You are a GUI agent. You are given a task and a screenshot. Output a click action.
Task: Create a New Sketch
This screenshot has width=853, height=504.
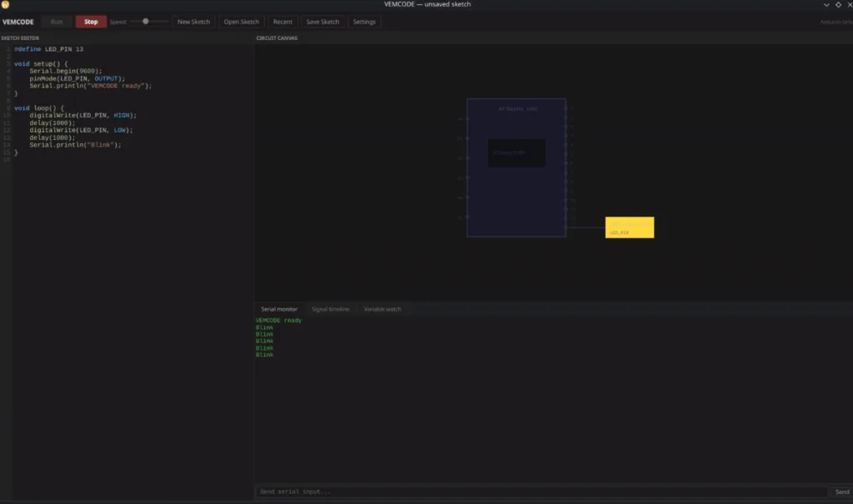(x=193, y=22)
